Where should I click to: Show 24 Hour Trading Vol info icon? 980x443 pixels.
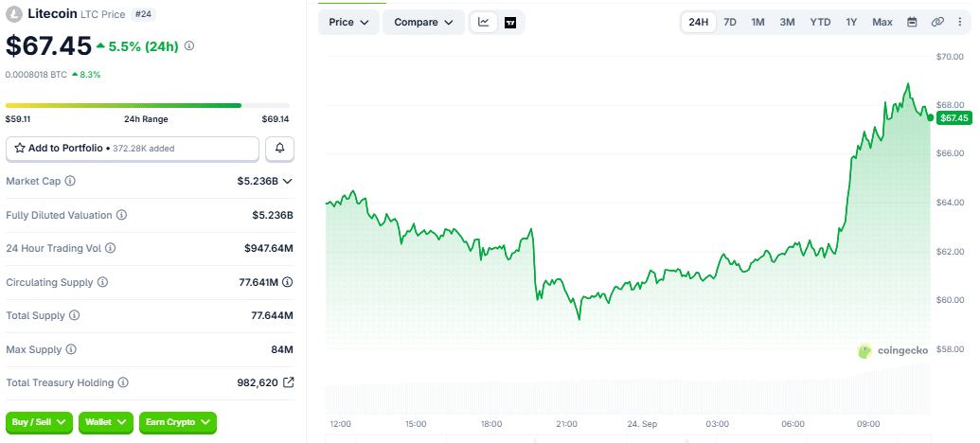click(110, 248)
